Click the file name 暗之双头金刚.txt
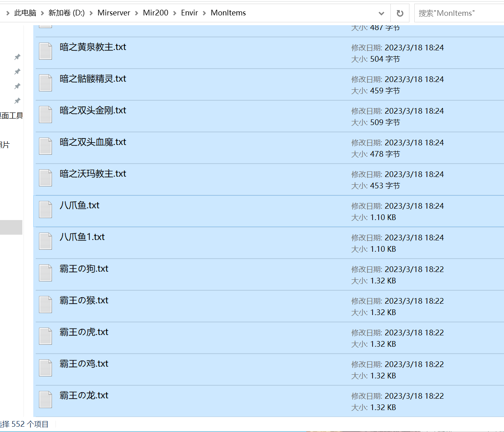 pyautogui.click(x=93, y=110)
